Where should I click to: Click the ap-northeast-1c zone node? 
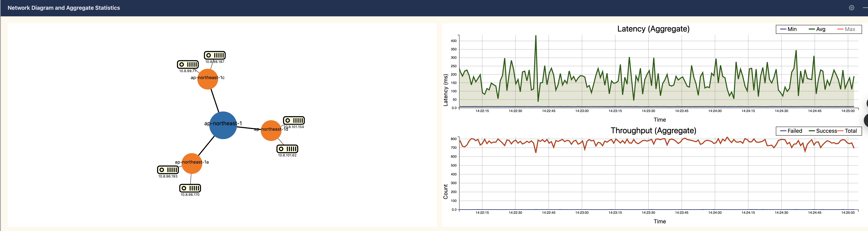point(208,79)
